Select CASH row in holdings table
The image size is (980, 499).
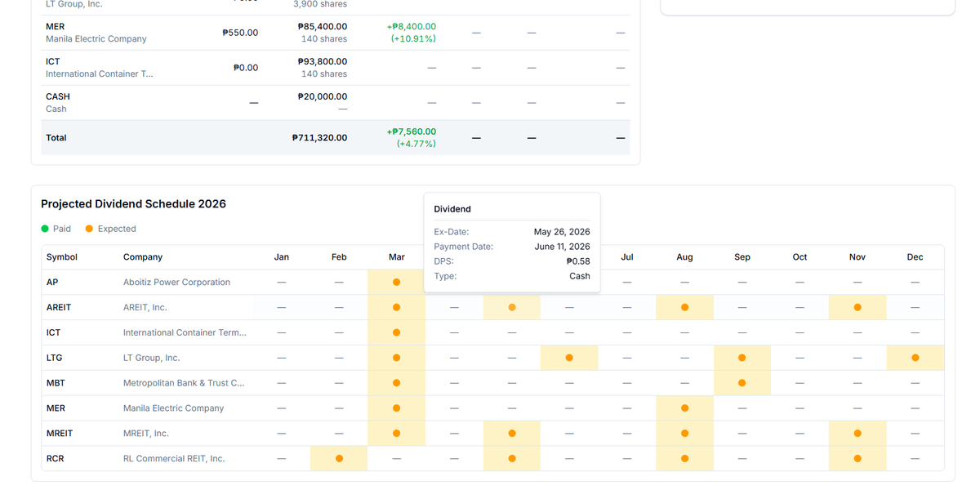tap(336, 102)
